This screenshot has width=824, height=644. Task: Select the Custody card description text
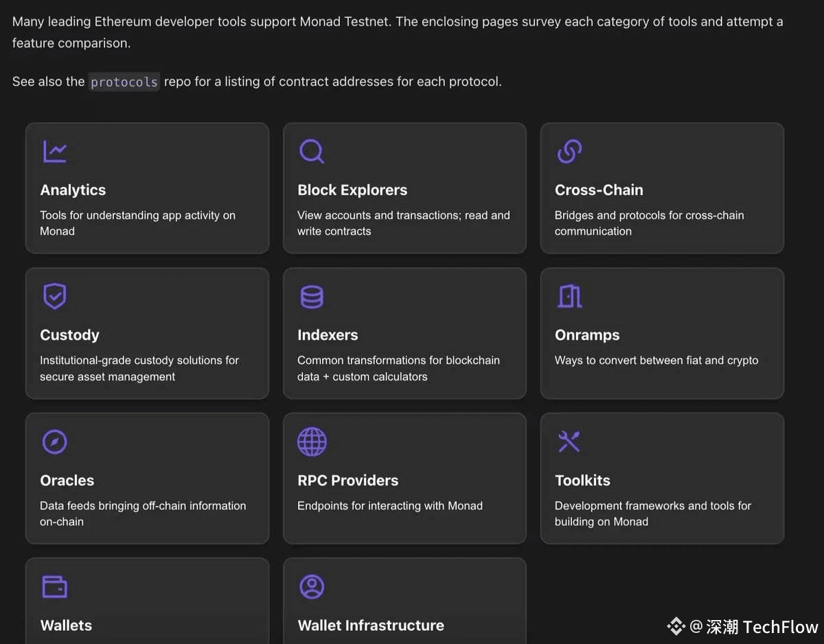coord(139,369)
